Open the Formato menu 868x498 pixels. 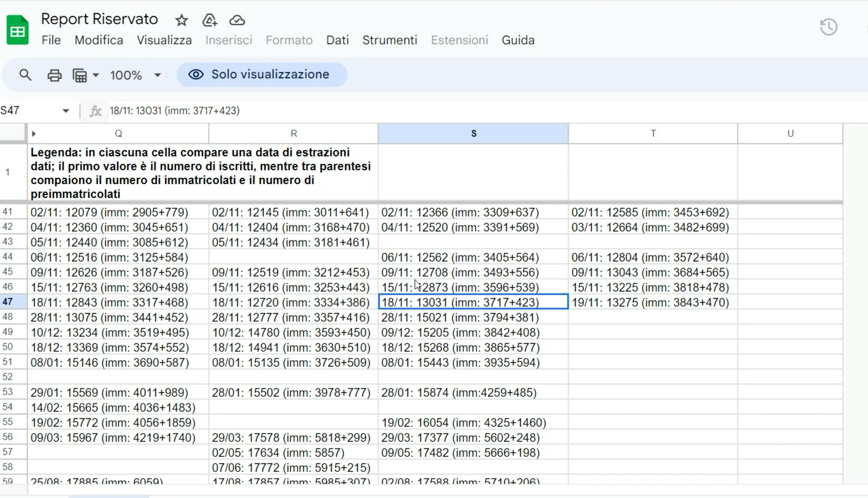tap(289, 40)
